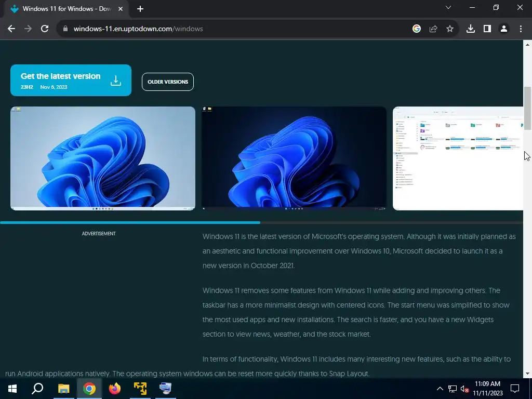This screenshot has height=399, width=532.
Task: Click the Google icon in address bar
Action: pyautogui.click(x=417, y=29)
